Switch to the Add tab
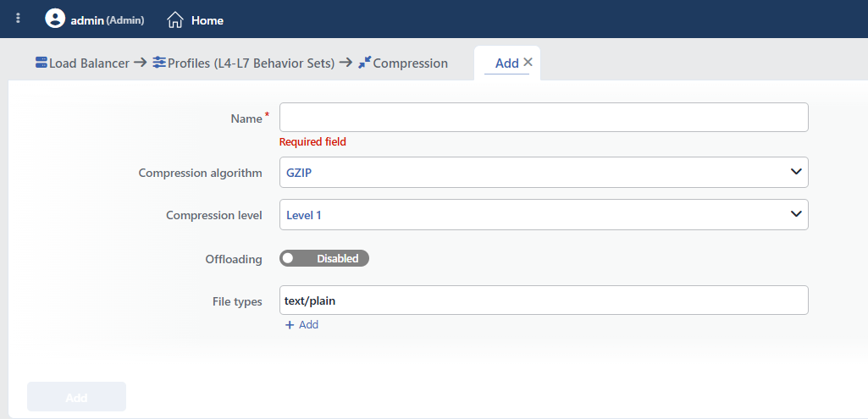Viewport: 868px width, 419px height. point(506,63)
